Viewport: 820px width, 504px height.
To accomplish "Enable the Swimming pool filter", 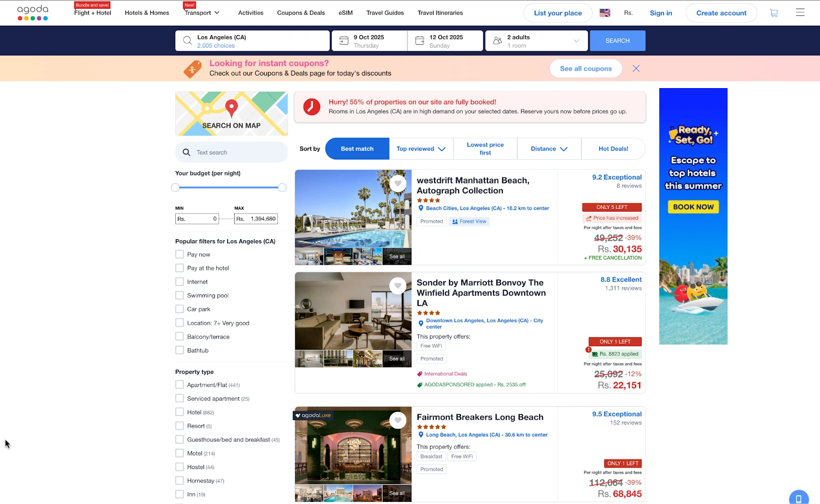I will (x=179, y=296).
